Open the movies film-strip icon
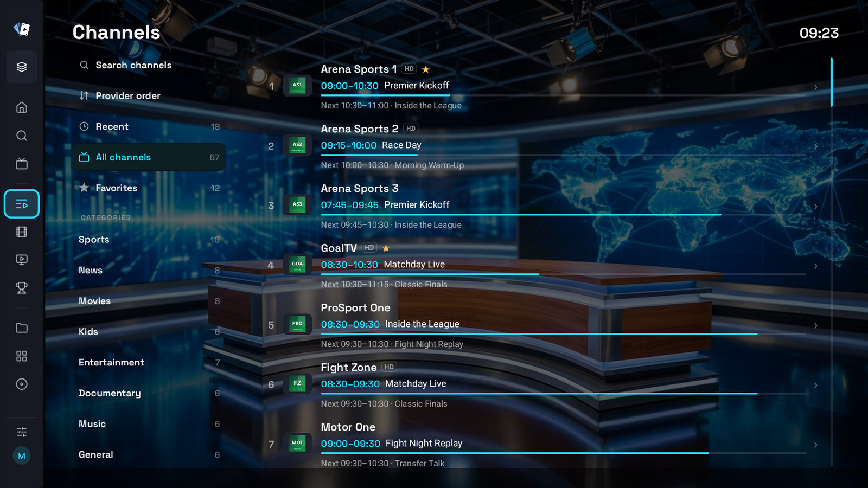Viewport: 868px width, 488px height. pyautogui.click(x=22, y=232)
